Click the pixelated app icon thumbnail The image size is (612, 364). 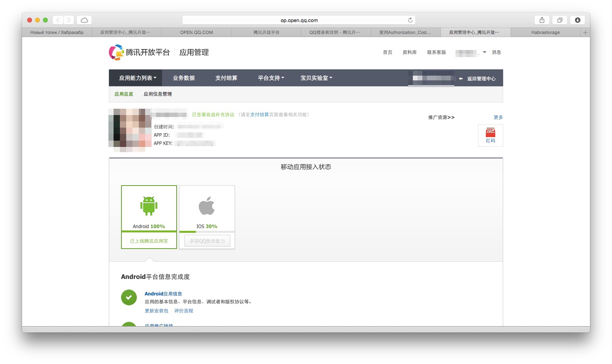tap(130, 130)
